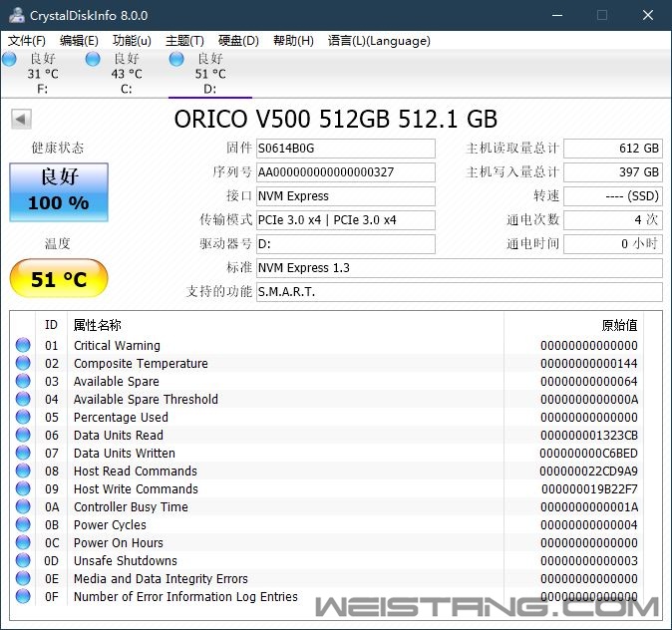The image size is (672, 630).
Task: Open the 硬盘(D) menu
Action: pos(238,41)
